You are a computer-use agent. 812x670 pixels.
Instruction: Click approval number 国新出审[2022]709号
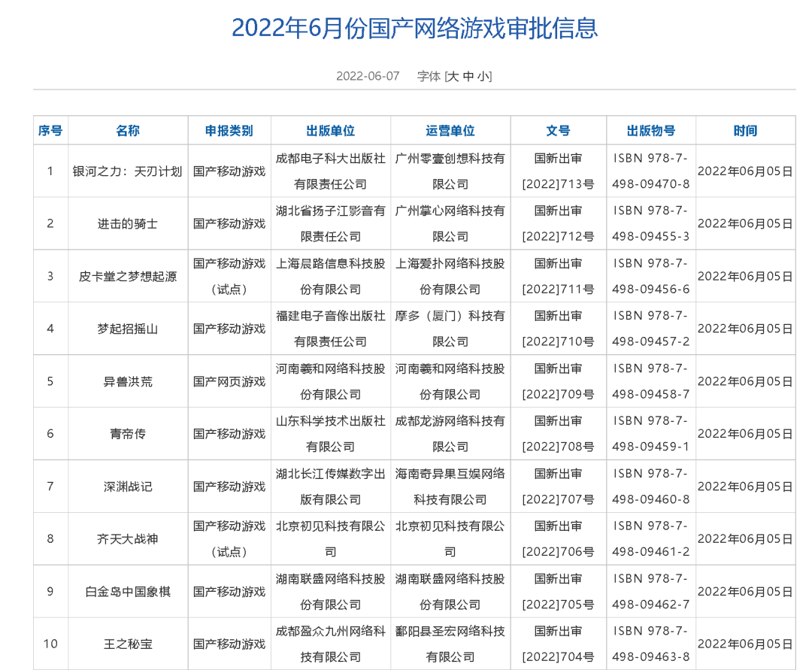tap(558, 381)
